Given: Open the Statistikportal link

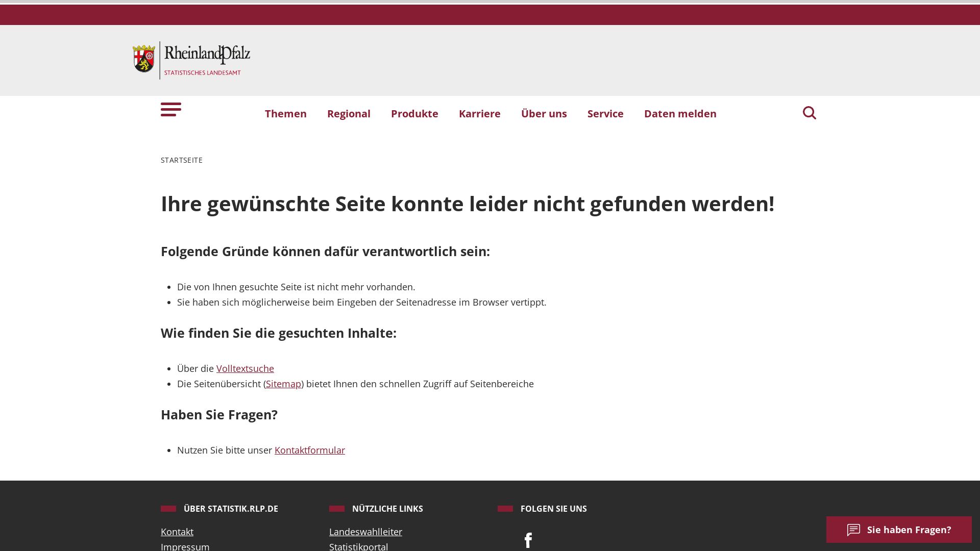Looking at the screenshot, I should (x=359, y=546).
